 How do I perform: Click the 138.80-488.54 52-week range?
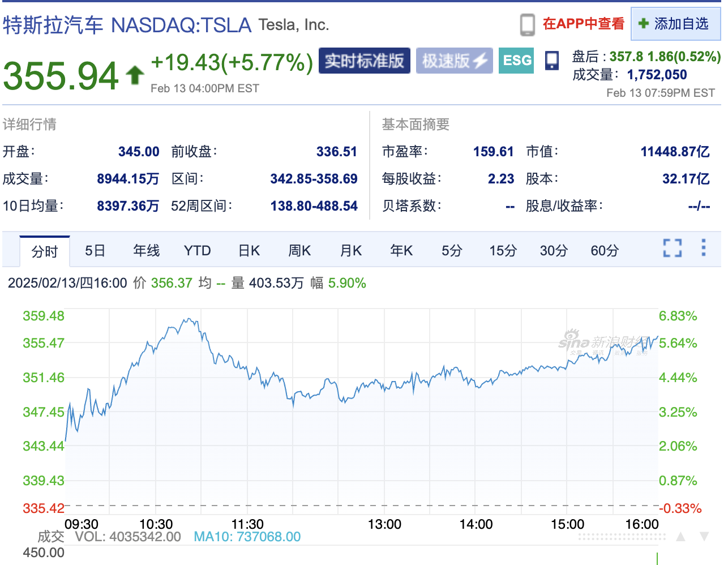click(314, 206)
